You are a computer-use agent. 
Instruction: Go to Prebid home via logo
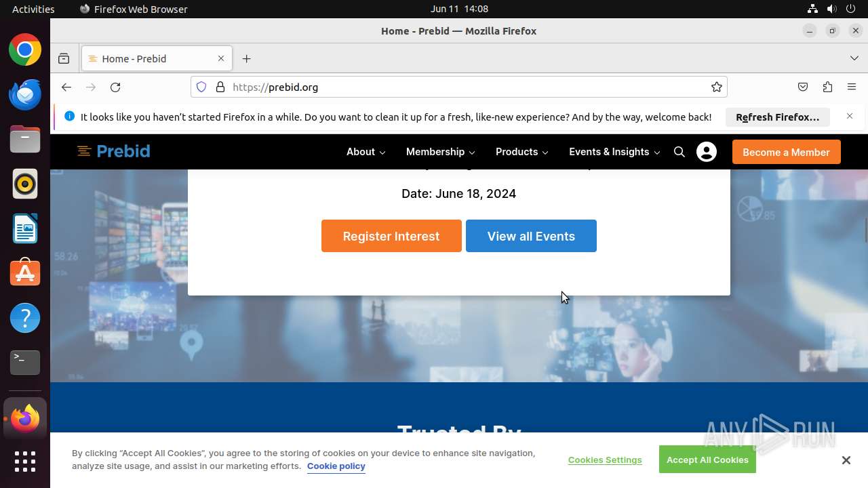[x=114, y=151]
